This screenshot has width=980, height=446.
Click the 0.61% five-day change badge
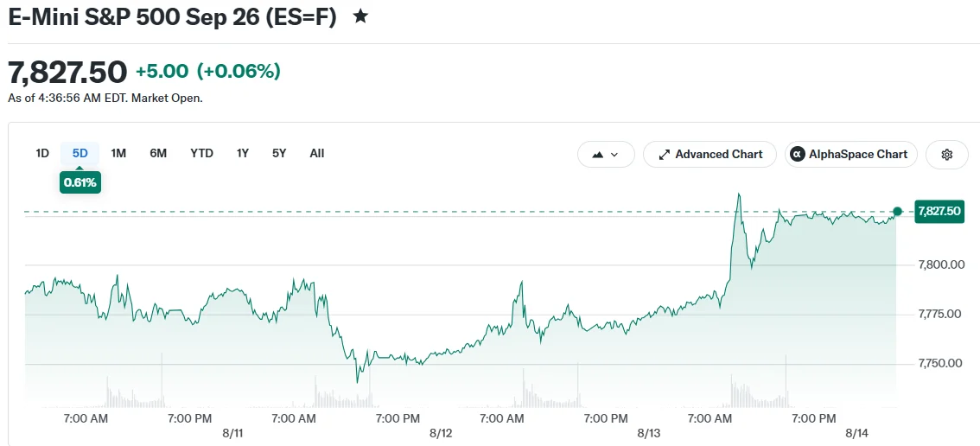point(80,183)
